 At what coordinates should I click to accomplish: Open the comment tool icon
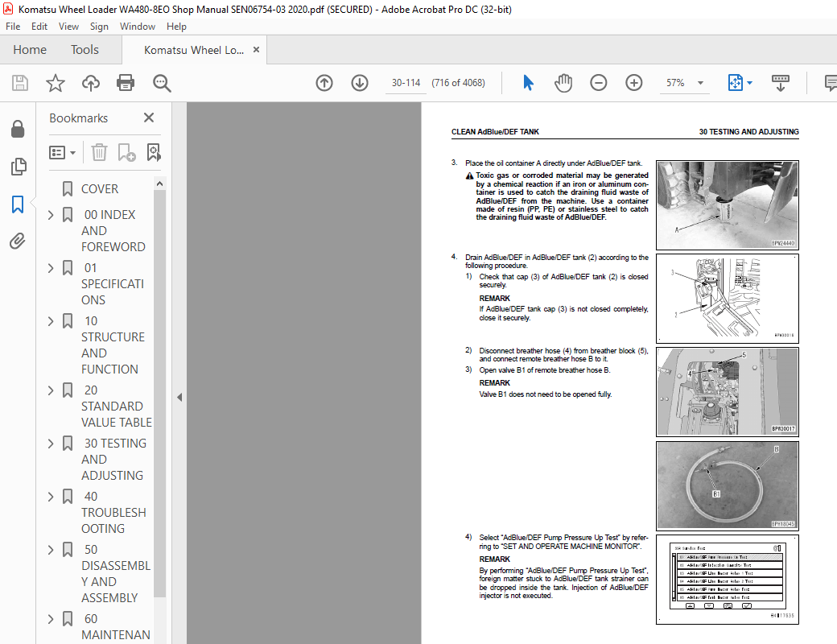point(831,83)
